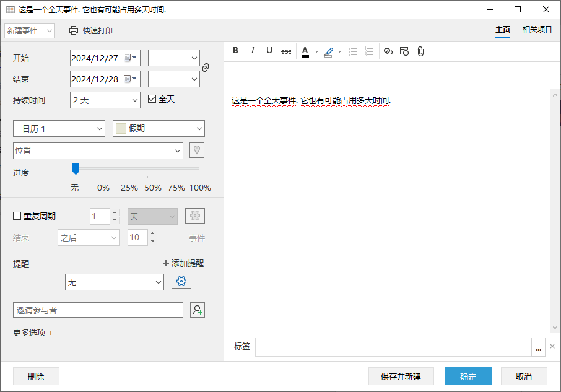The image size is (561, 392).
Task: Open calendar picker for end date
Action: [x=130, y=79]
